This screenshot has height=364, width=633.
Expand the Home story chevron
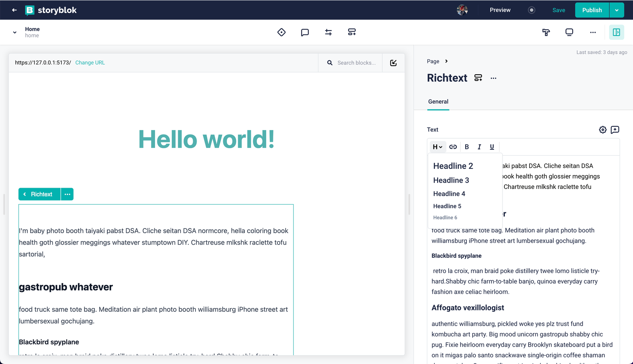[x=15, y=32]
